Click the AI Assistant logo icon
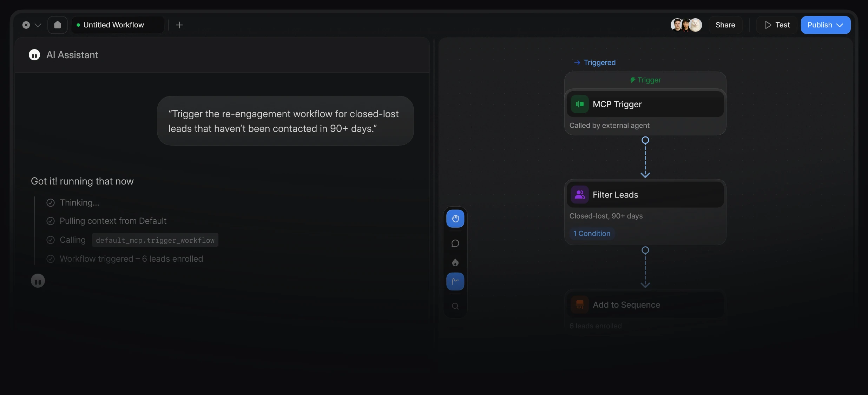The image size is (868, 395). tap(34, 55)
